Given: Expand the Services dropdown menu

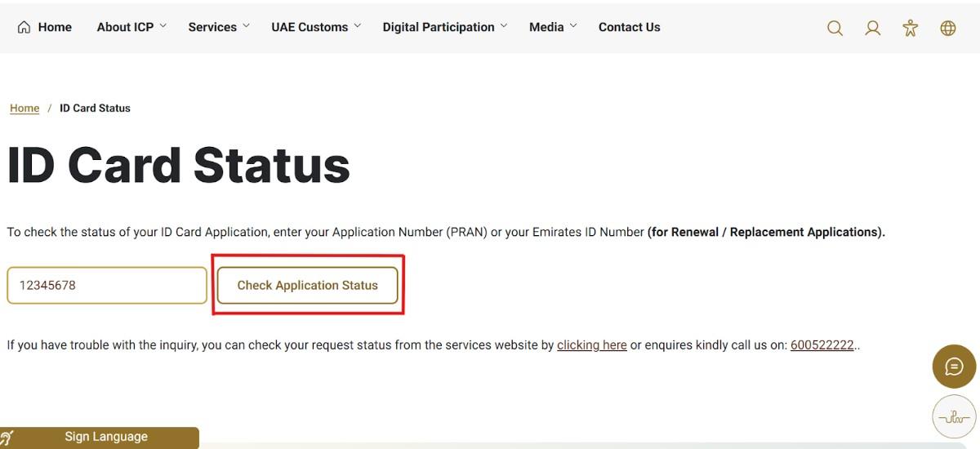Looking at the screenshot, I should (219, 27).
